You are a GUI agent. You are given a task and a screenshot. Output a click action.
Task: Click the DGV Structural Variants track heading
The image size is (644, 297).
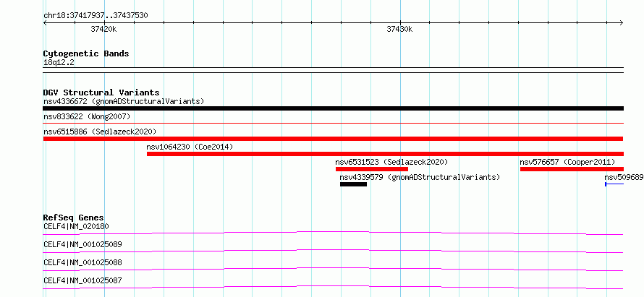[101, 92]
